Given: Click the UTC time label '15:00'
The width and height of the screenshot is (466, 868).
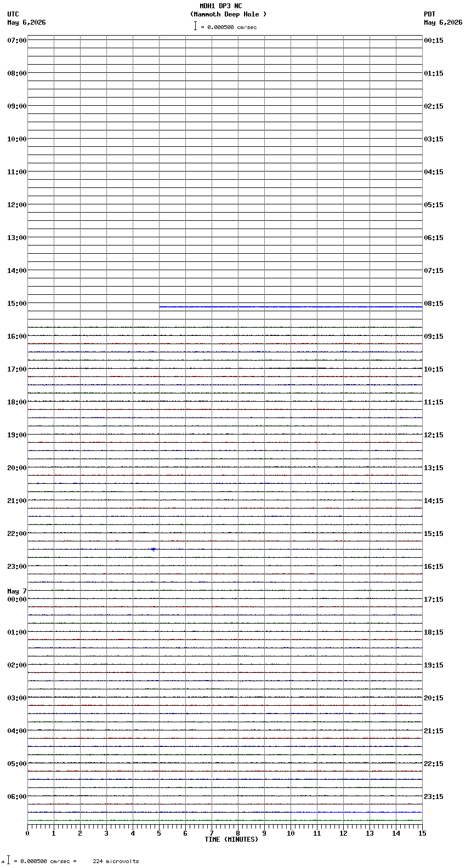Looking at the screenshot, I should [x=16, y=304].
